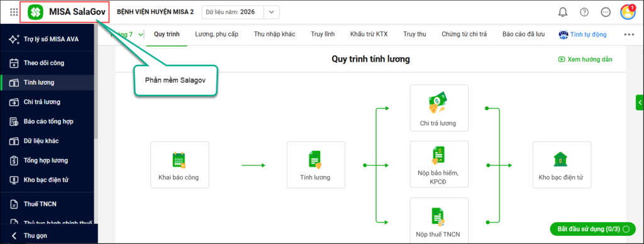
Task: Open the Dữ liệu năm 2026 dropdown arrow
Action: click(x=271, y=13)
